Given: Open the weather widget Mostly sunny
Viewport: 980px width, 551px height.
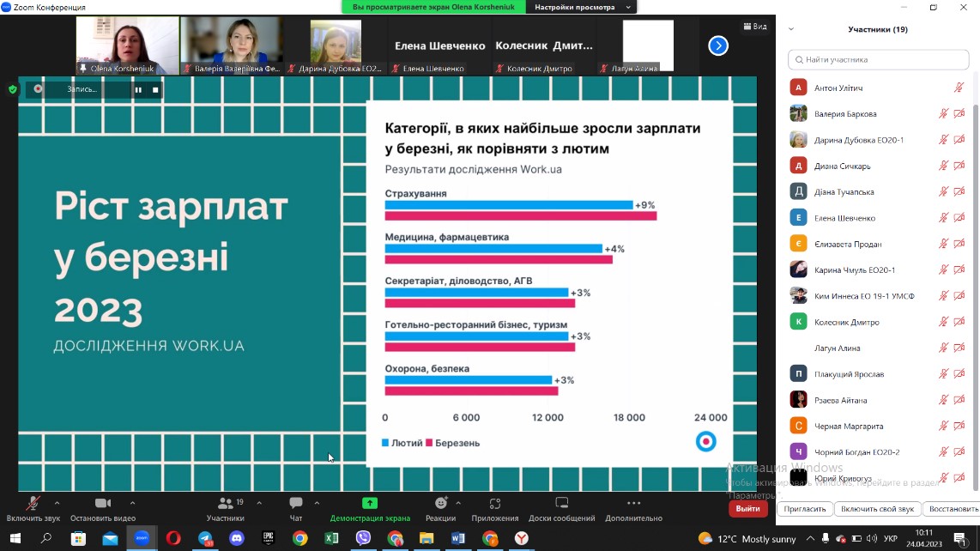Looking at the screenshot, I should [747, 538].
